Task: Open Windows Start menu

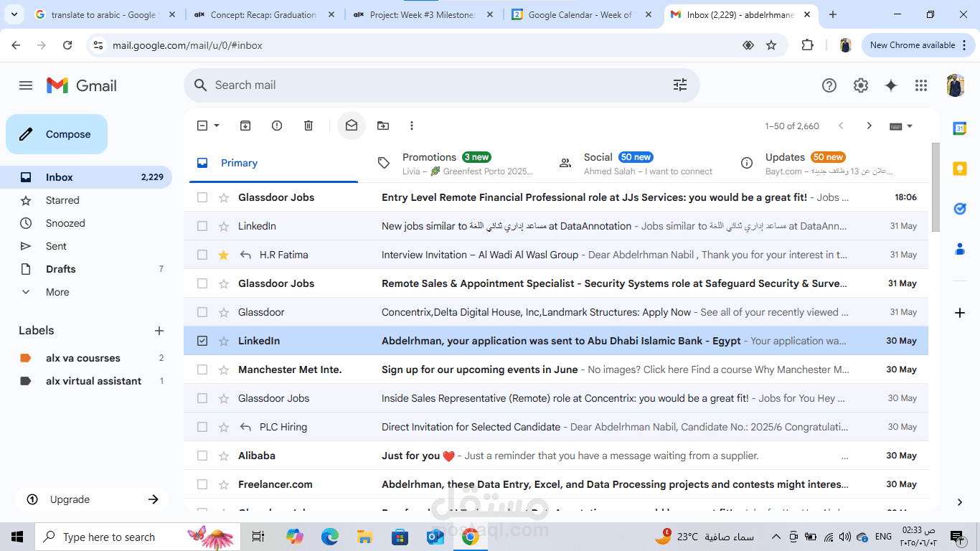Action: point(17,537)
